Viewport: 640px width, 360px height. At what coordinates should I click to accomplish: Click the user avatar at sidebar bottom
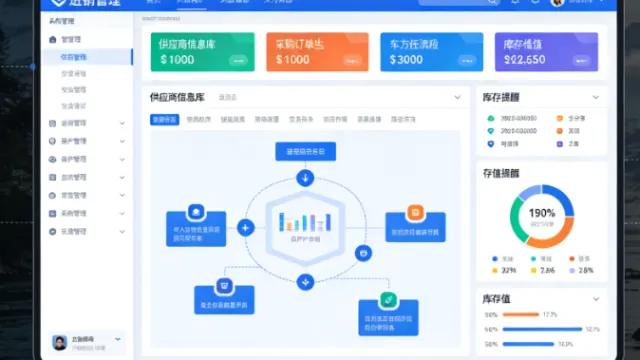tap(60, 342)
